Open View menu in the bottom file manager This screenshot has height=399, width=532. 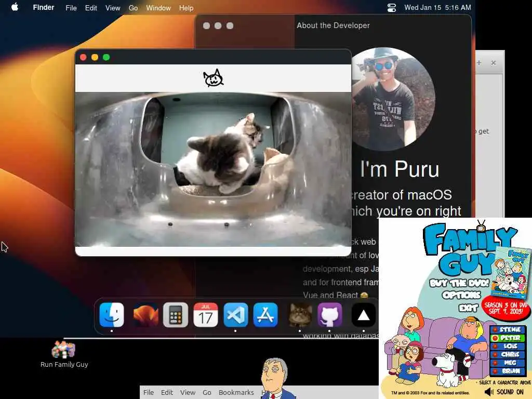188,392
